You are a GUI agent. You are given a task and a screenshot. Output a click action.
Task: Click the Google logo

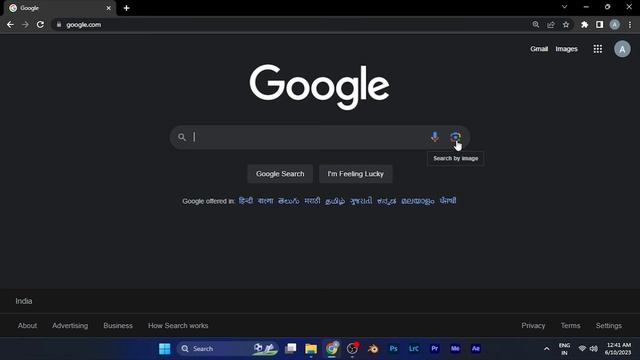coord(320,87)
